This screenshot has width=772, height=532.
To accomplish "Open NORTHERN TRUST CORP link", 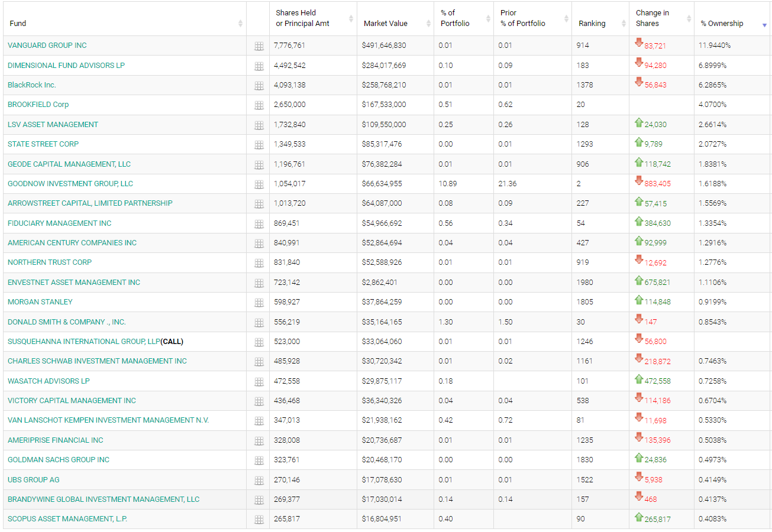I will click(50, 262).
